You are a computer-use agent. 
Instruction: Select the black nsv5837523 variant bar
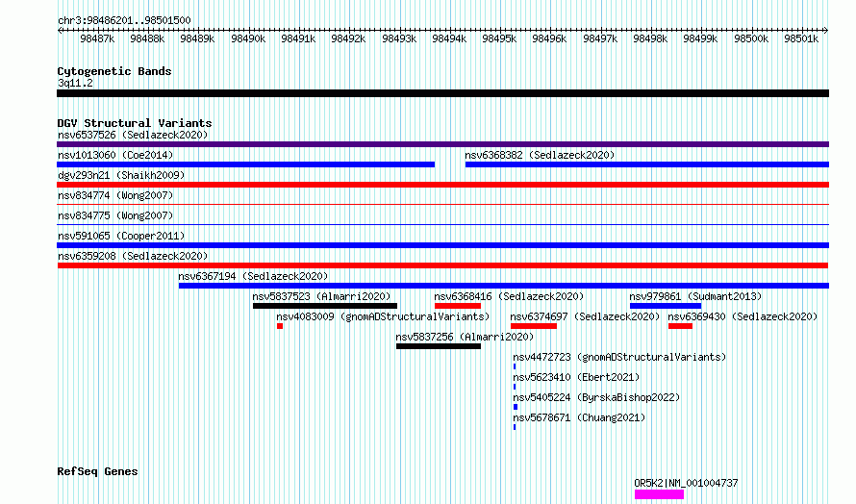click(x=325, y=306)
